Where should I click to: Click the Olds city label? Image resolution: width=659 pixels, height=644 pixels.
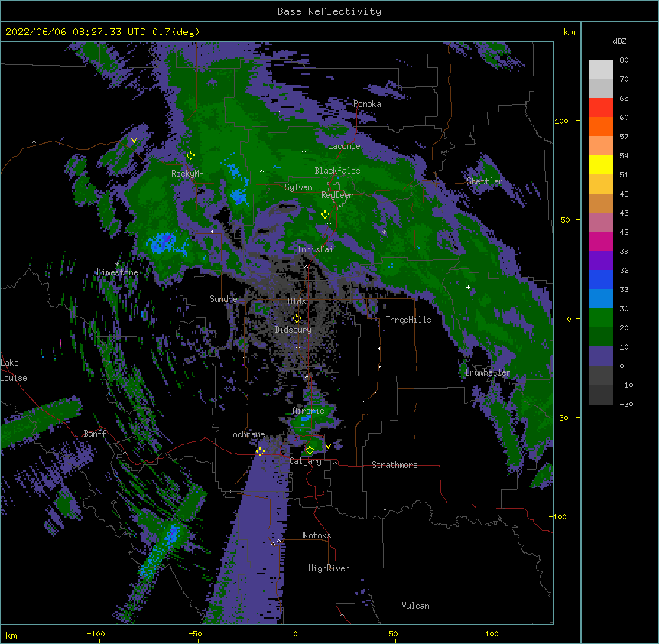(x=297, y=301)
